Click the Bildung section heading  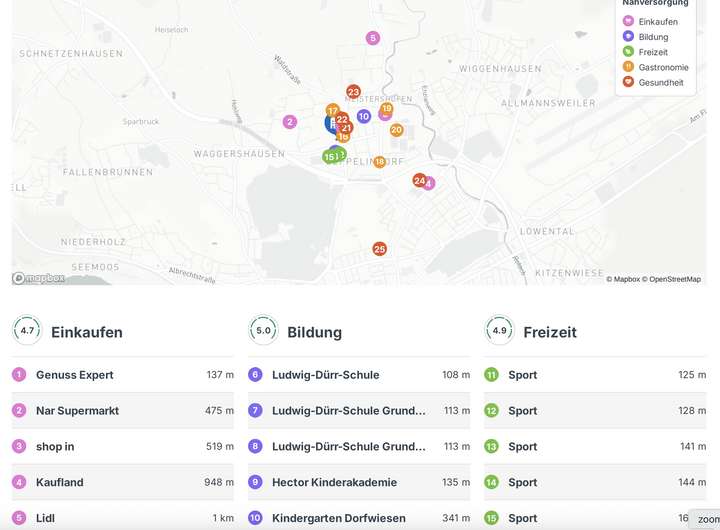314,332
